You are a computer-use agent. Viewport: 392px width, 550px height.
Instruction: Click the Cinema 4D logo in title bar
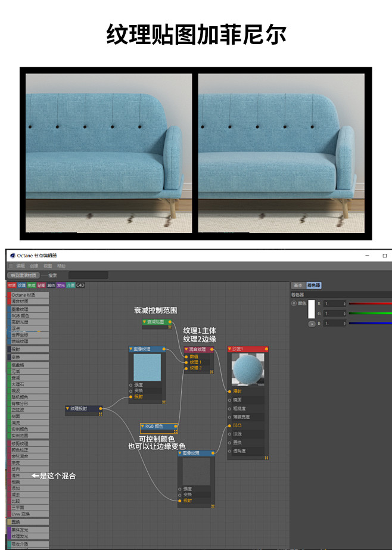[13, 256]
